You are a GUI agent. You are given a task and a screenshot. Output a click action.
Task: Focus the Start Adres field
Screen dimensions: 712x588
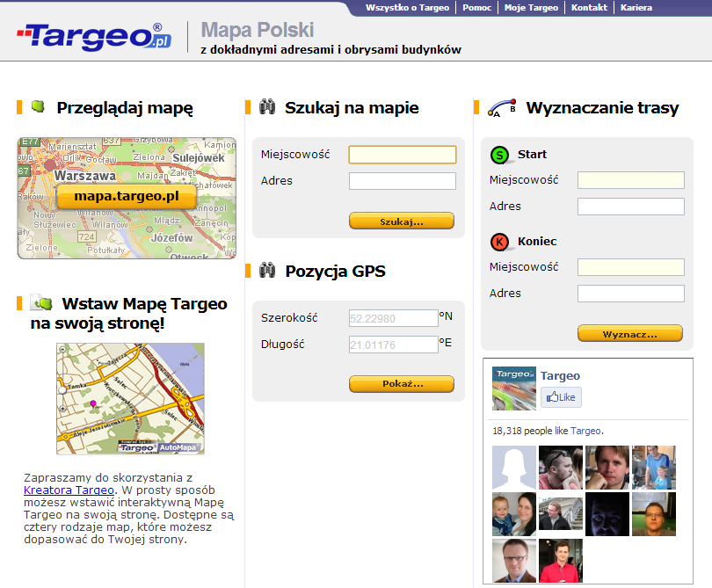631,207
